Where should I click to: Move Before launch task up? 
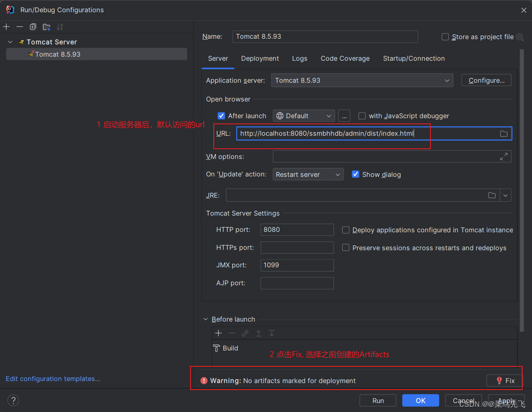(x=259, y=333)
